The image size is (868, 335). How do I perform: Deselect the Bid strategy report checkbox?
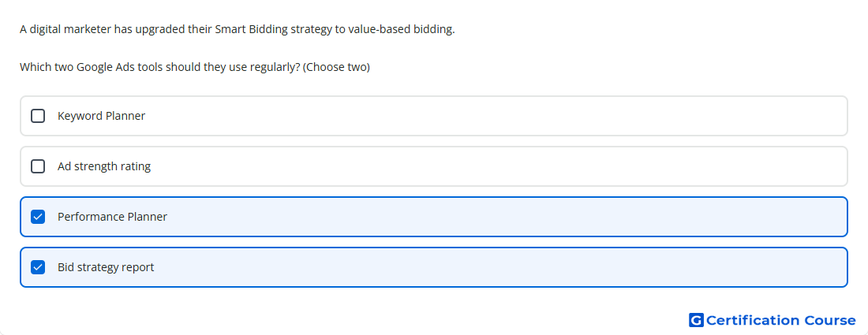click(x=38, y=267)
